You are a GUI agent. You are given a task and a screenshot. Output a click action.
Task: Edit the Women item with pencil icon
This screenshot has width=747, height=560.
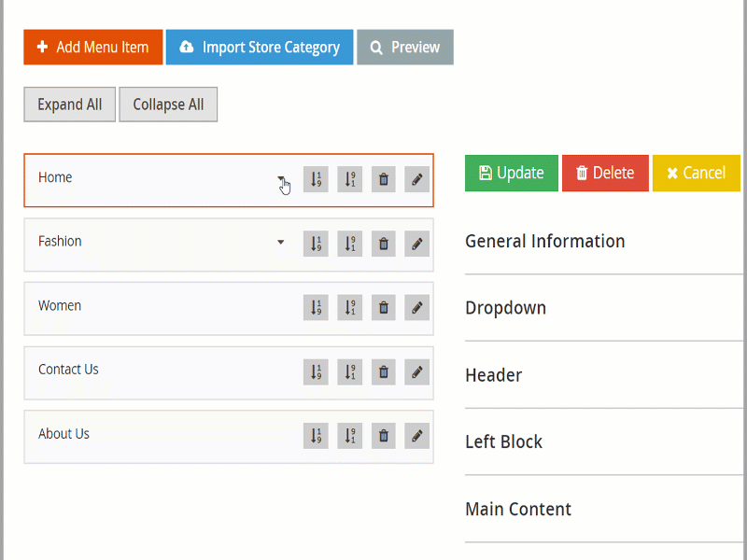pyautogui.click(x=417, y=307)
